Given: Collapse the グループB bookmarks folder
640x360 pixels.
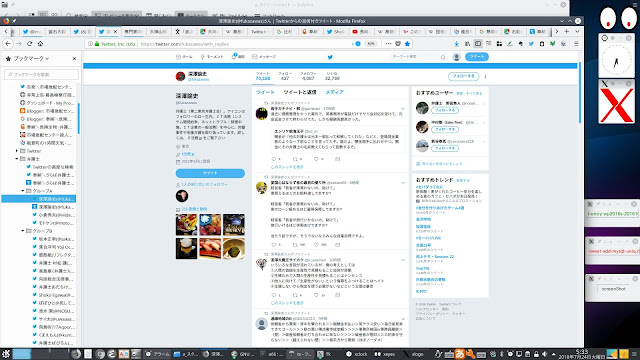Looking at the screenshot, I should click(23, 231).
